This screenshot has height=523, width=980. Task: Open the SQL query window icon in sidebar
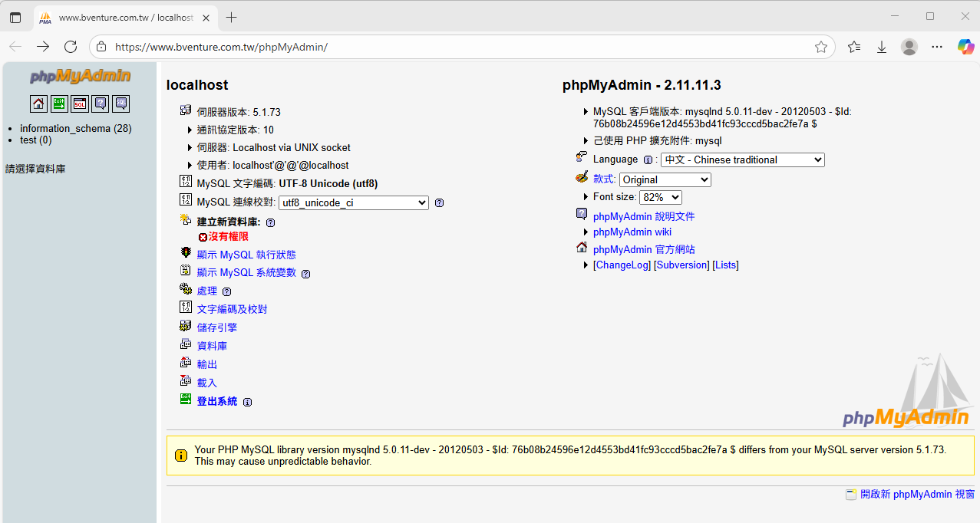80,104
